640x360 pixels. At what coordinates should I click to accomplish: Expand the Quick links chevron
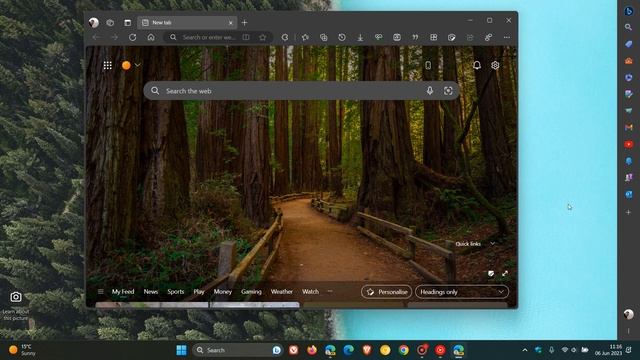tap(493, 244)
